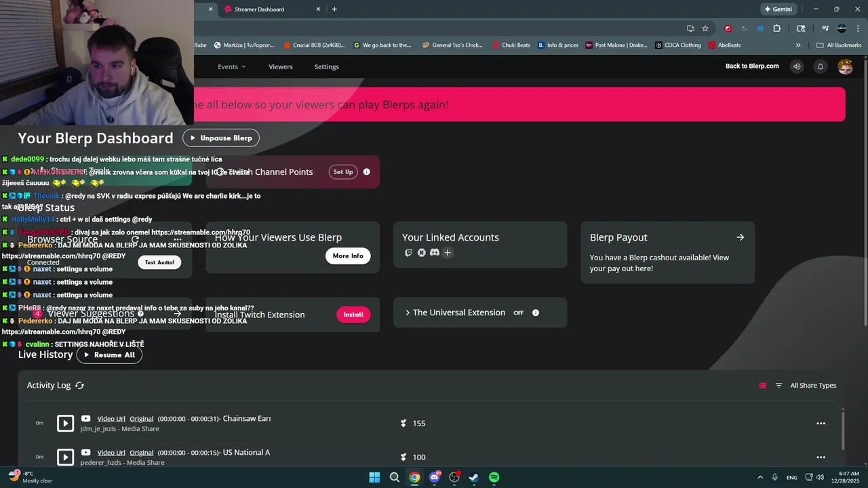This screenshot has height=488, width=868.
Task: Click the volume speaker icon beside Back to Blerp.com
Action: (x=797, y=66)
